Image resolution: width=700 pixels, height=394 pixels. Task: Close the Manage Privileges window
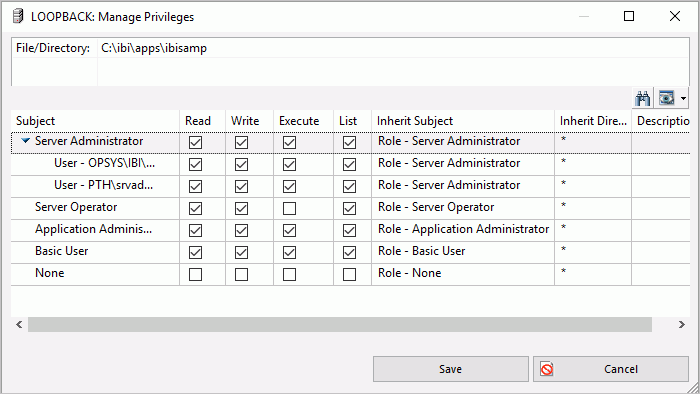675,16
